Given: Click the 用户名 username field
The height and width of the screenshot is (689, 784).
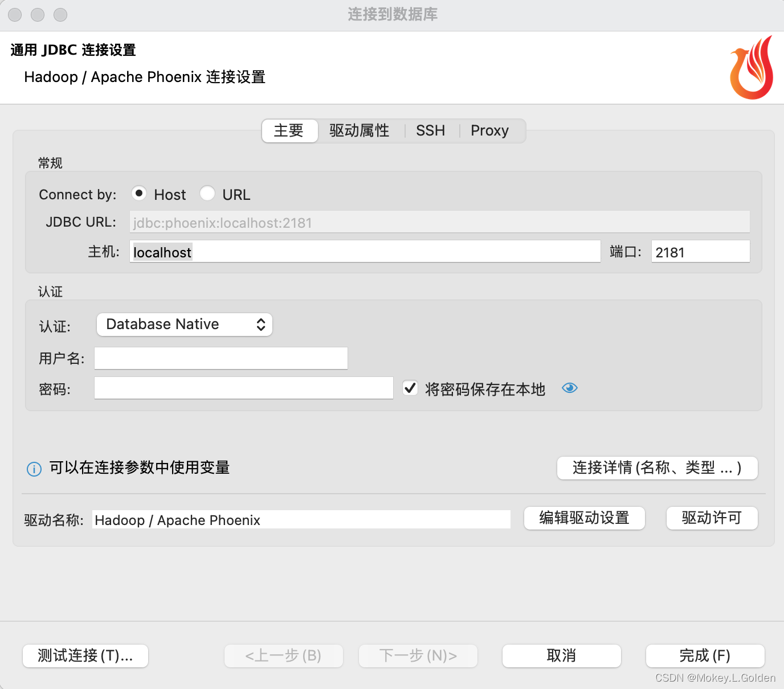Looking at the screenshot, I should pyautogui.click(x=220, y=358).
